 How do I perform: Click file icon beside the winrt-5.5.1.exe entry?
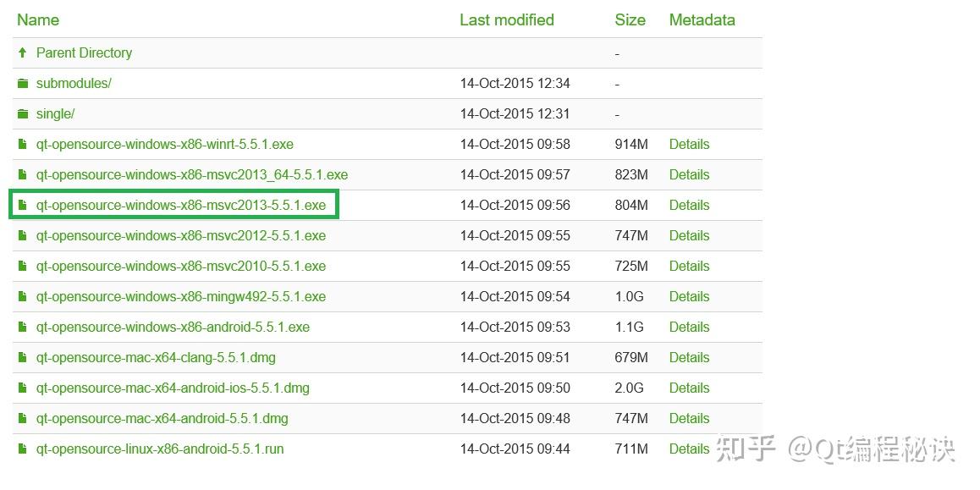pos(23,144)
